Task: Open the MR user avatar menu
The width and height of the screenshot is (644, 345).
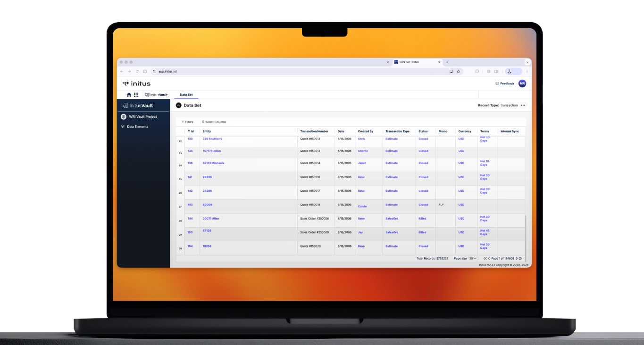Action: pos(522,83)
